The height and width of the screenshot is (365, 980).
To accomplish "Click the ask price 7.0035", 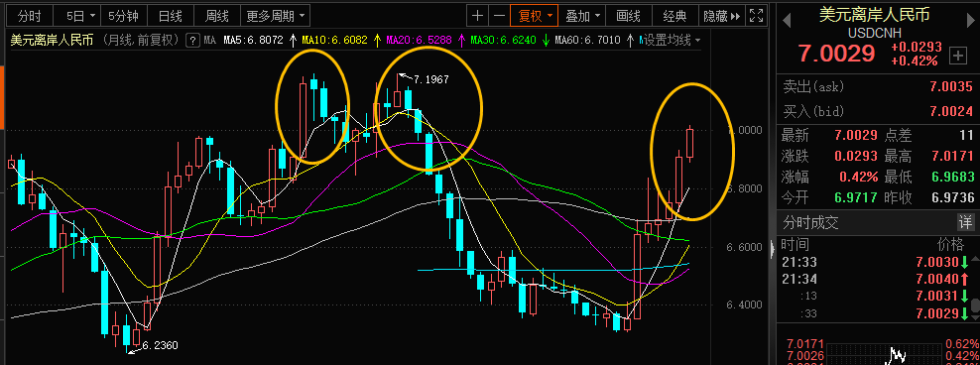I will (x=951, y=87).
